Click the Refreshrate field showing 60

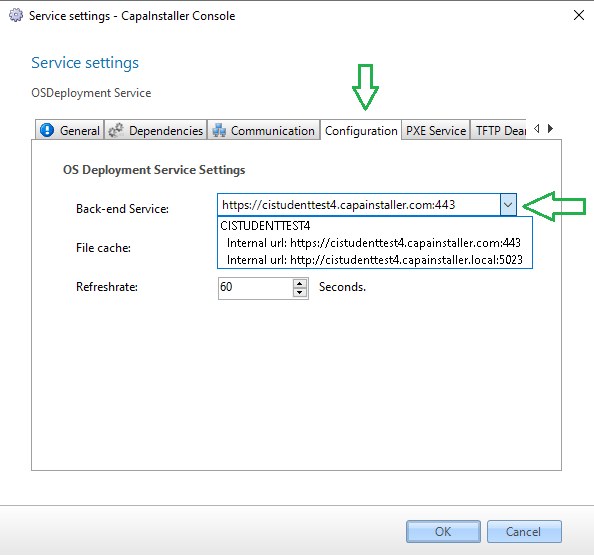(255, 288)
